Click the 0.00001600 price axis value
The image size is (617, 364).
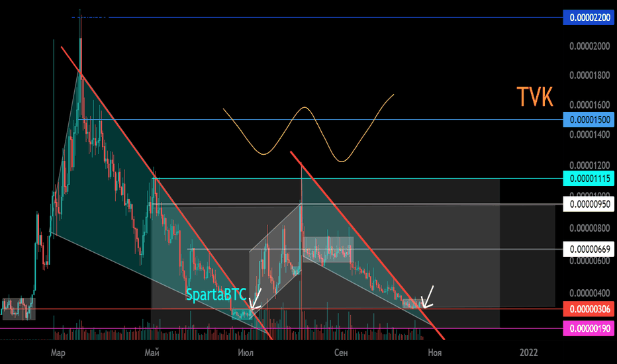pos(589,105)
